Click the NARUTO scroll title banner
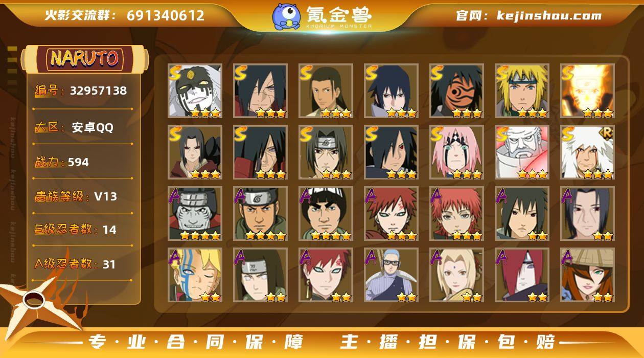 84,59
